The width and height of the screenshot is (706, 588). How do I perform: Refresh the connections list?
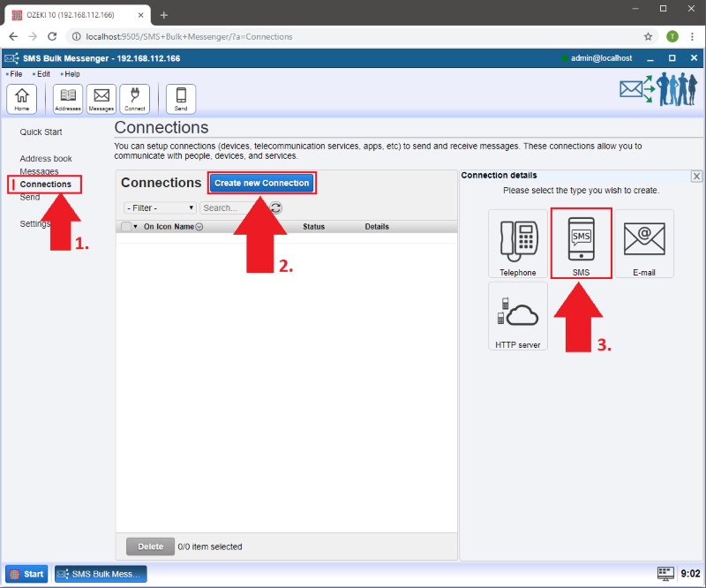pos(276,207)
